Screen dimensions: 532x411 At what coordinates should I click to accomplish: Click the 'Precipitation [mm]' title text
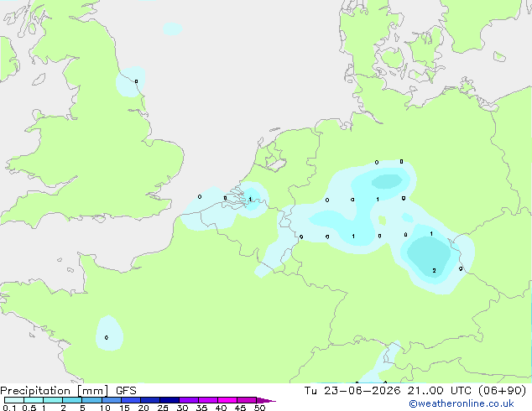click(x=55, y=391)
